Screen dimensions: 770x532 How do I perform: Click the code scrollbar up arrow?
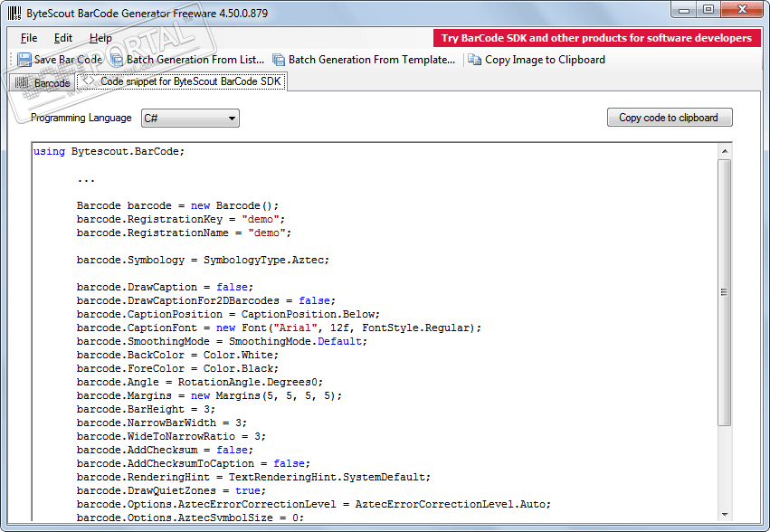[x=725, y=151]
